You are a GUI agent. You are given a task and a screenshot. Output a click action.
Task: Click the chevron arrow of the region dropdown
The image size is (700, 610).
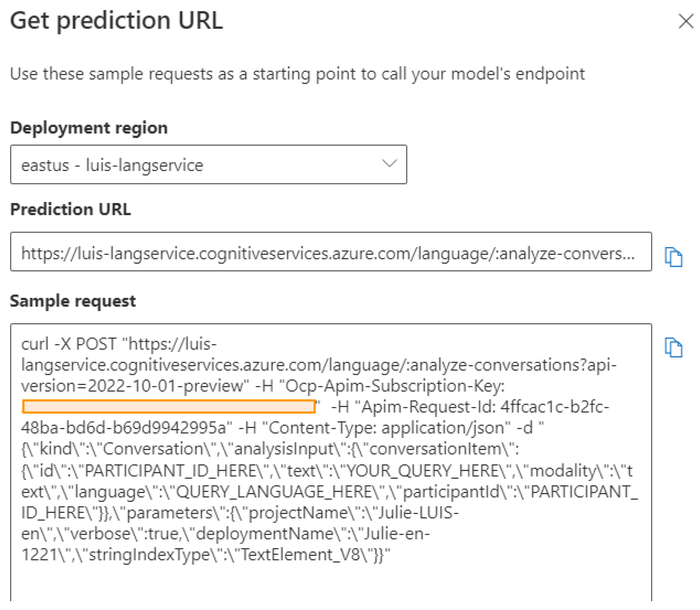click(x=389, y=164)
